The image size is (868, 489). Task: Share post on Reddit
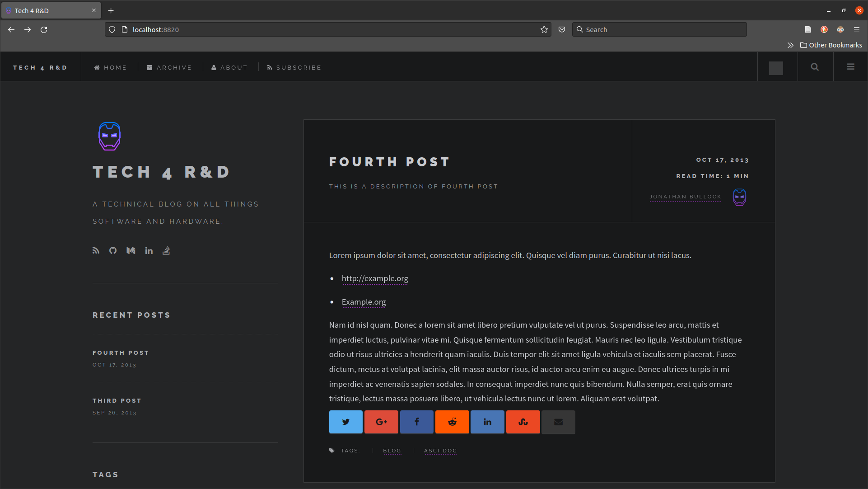click(452, 422)
